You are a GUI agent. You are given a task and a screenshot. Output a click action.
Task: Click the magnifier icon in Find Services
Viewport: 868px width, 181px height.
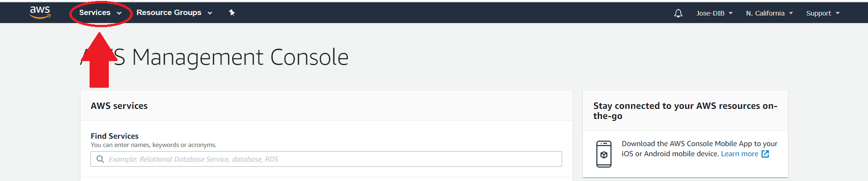[x=100, y=159]
